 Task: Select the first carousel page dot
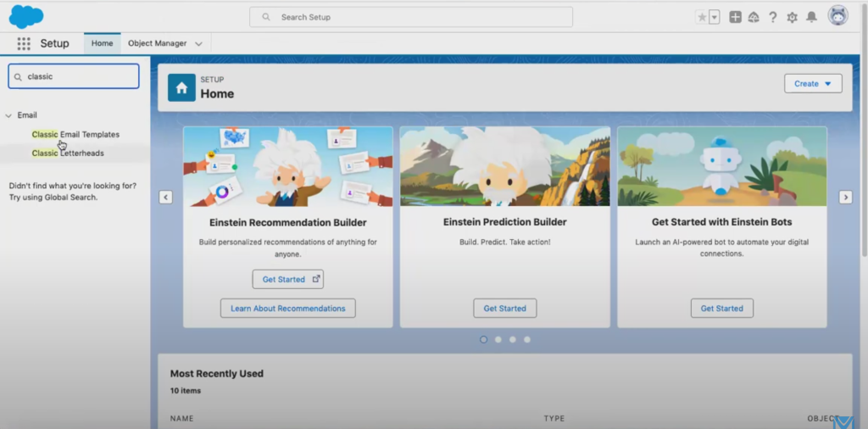point(484,339)
